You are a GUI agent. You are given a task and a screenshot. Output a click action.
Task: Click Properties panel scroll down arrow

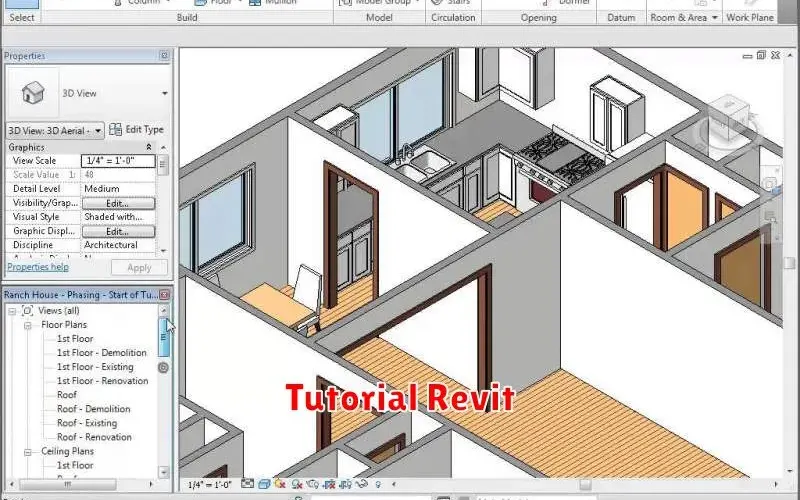(163, 251)
